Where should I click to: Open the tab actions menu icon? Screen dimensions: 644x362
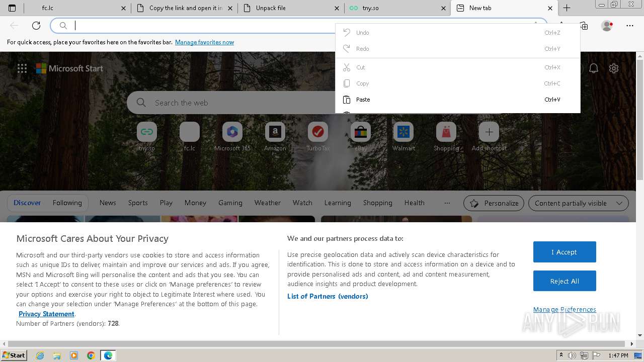point(12,8)
